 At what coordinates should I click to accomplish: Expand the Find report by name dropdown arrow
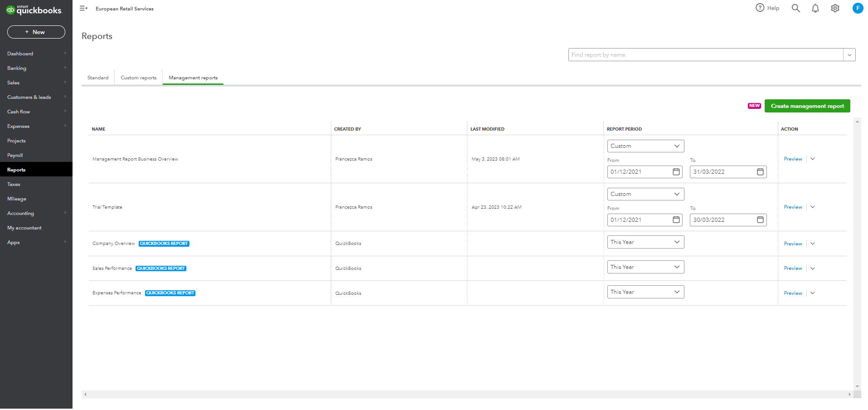pyautogui.click(x=849, y=55)
